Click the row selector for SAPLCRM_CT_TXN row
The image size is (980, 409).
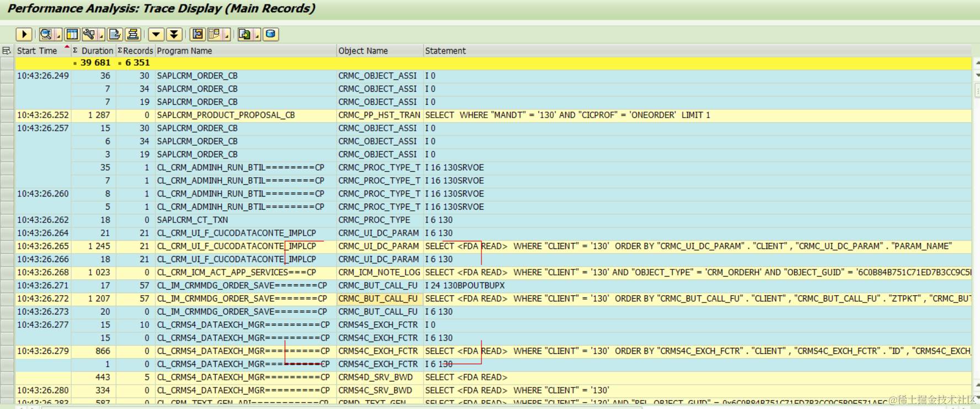[7, 220]
